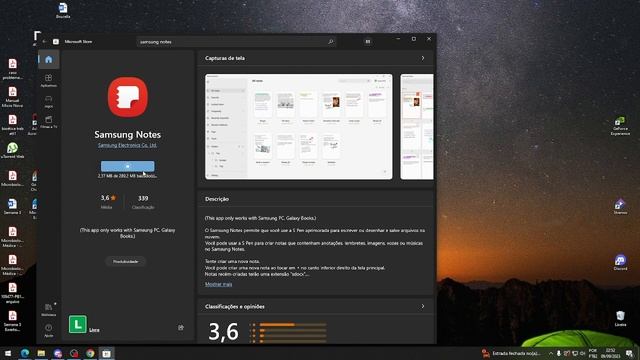Open the Filmes e TV section
The height and width of the screenshot is (360, 640).
(49, 122)
